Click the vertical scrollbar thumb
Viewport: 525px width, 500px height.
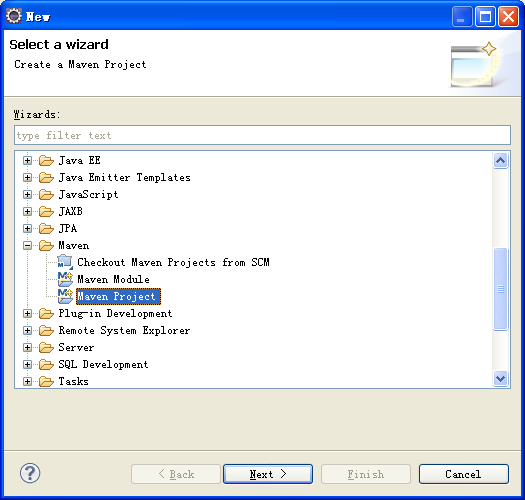tap(501, 289)
